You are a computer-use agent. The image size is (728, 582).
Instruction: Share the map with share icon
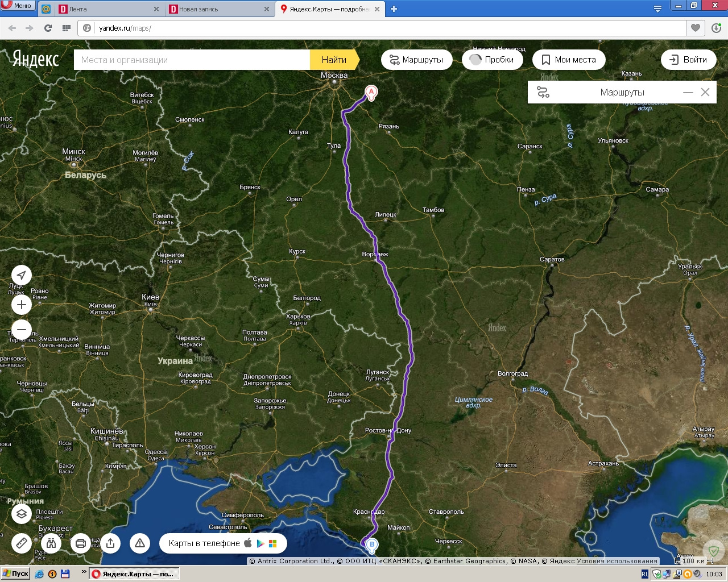[110, 543]
